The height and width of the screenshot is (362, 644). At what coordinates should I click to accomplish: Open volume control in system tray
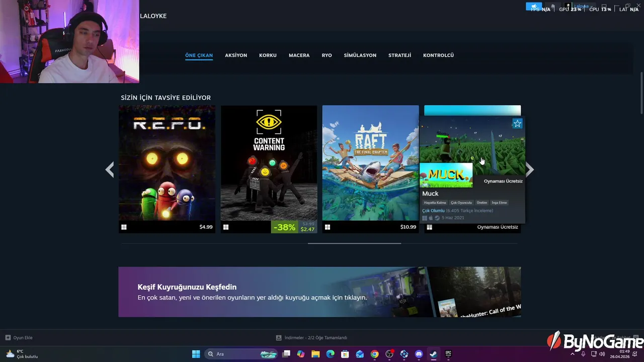tap(602, 354)
